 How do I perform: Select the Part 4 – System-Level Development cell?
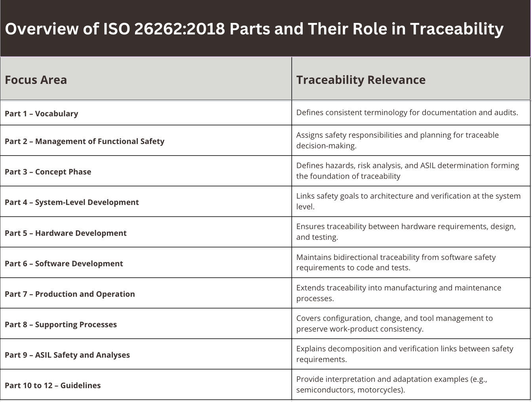72,202
